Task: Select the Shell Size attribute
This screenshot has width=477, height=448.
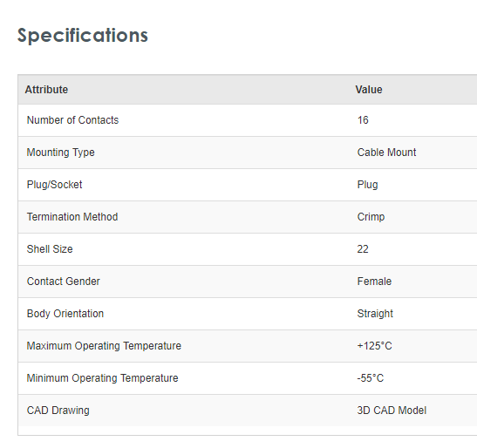Action: pyautogui.click(x=50, y=249)
